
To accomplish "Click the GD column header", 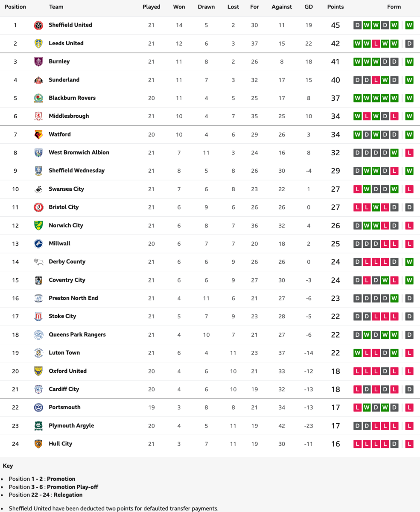I will tap(309, 7).
